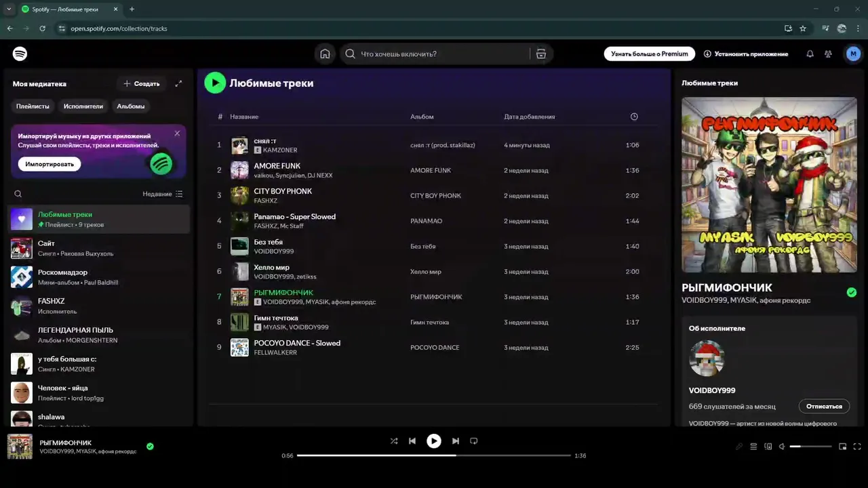868x488 pixels.
Task: Click now playing cover thumbnail in player bar
Action: [x=20, y=447]
